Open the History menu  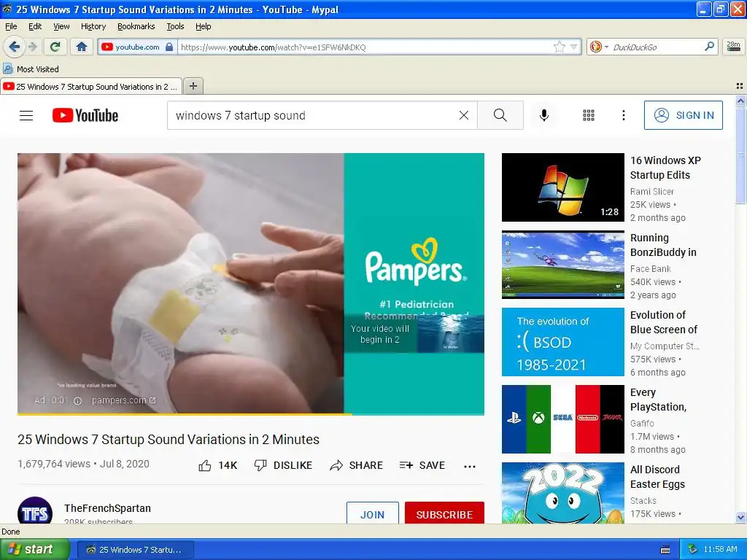tap(93, 26)
